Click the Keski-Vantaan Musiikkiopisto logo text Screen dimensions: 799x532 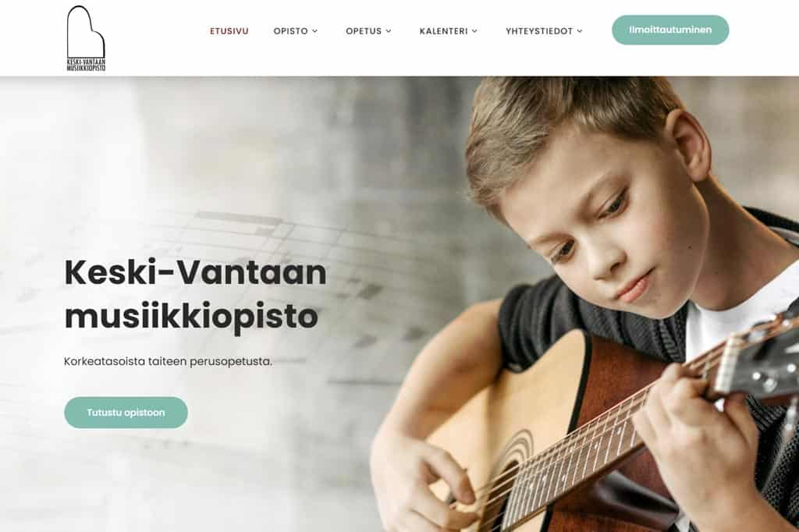click(x=86, y=66)
